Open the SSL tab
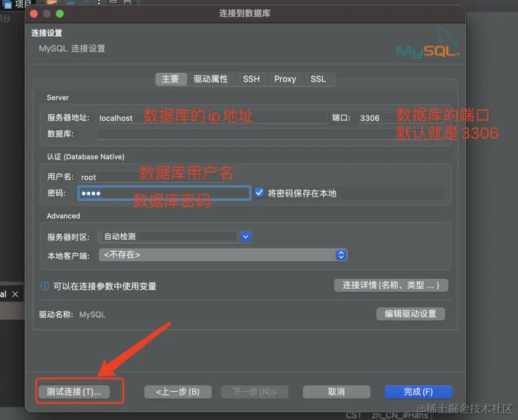 [318, 79]
